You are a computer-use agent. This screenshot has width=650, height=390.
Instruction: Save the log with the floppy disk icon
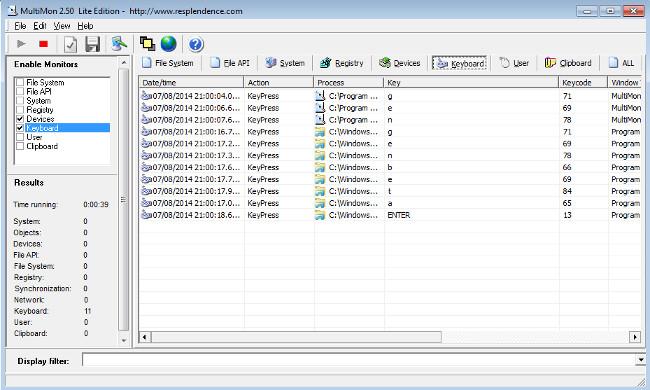tap(92, 44)
